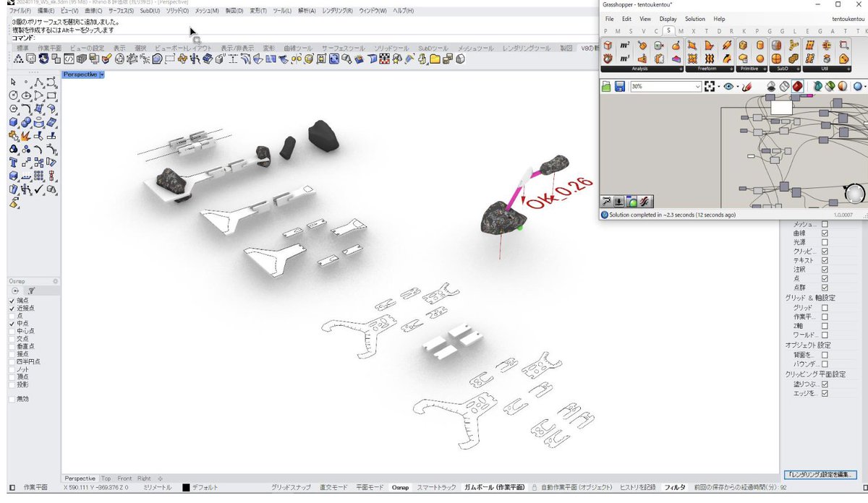Select red shaded preview mode in Grasshopper

coord(797,87)
